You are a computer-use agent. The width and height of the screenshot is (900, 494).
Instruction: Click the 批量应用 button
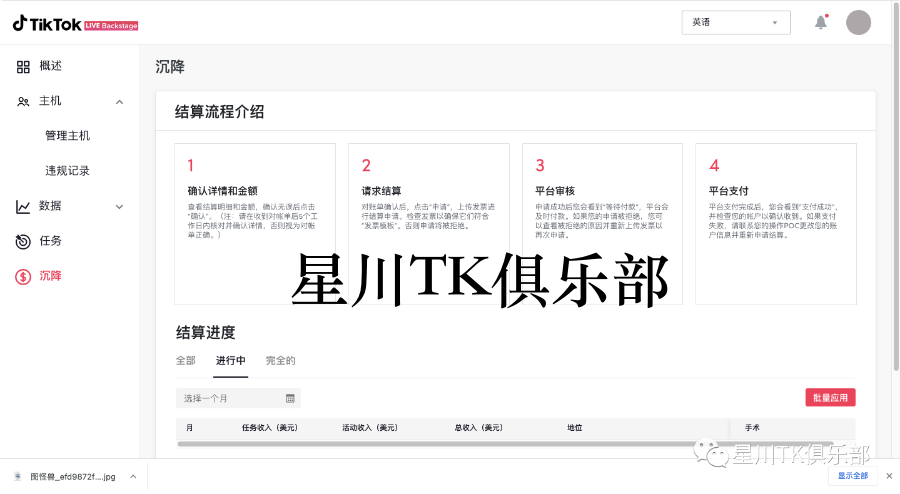pyautogui.click(x=830, y=398)
